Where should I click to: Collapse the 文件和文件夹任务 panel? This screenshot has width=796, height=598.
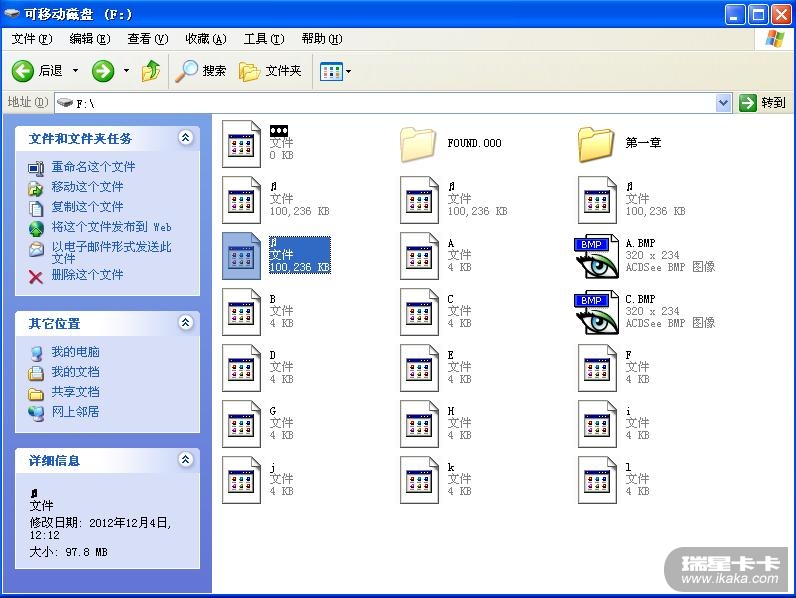point(186,138)
